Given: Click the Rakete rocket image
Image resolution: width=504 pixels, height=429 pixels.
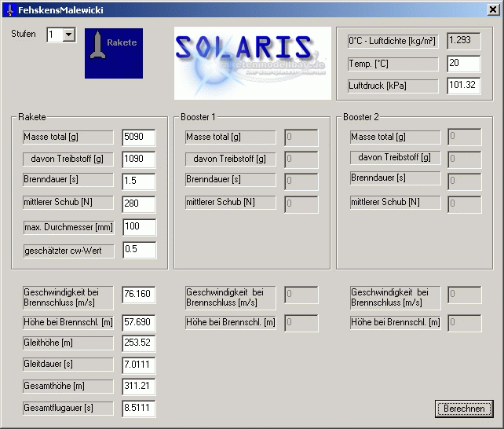Looking at the screenshot, I should pos(114,53).
